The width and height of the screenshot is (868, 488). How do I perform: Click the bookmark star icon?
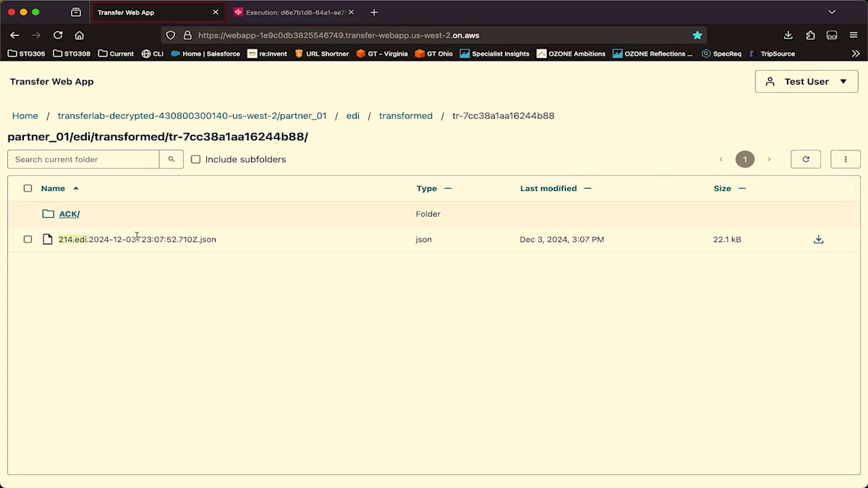coord(697,35)
